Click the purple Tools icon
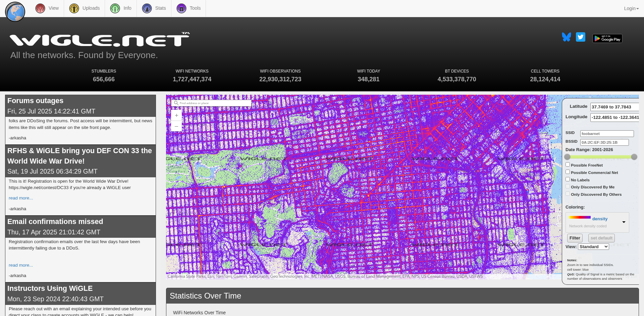The image size is (644, 316). [181, 8]
